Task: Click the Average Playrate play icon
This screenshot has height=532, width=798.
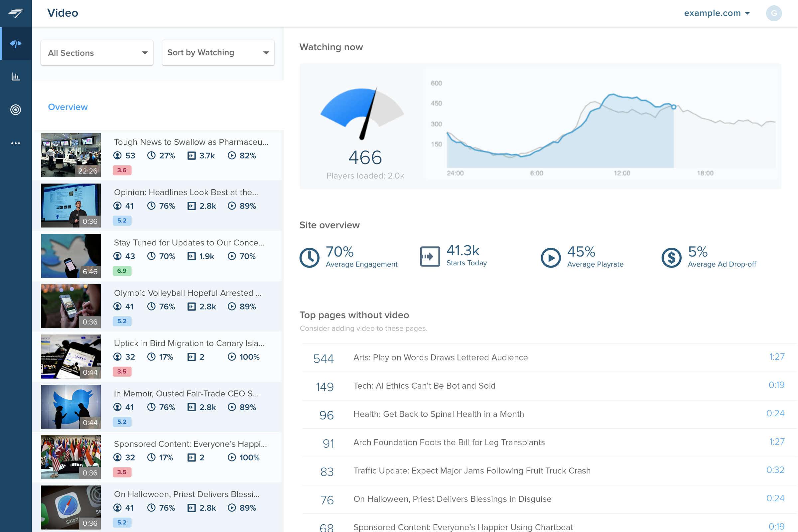Action: click(x=550, y=257)
